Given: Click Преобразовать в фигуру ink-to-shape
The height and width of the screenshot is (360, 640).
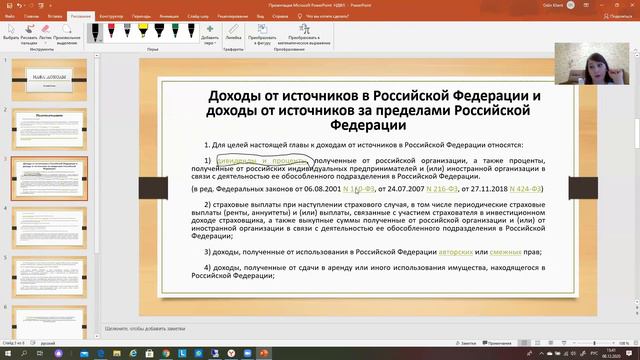Looking at the screenshot, I should pos(262,34).
